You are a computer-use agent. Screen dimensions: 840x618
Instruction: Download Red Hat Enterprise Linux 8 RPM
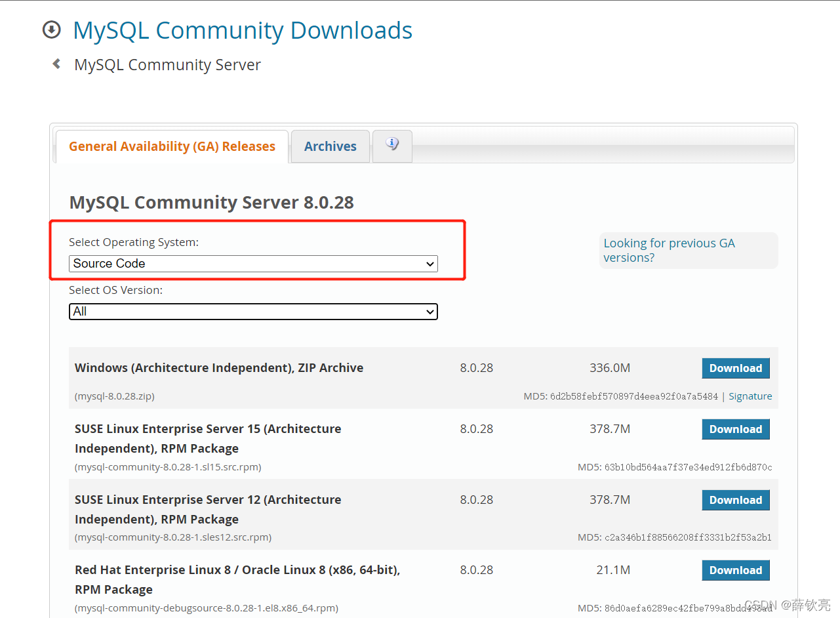click(x=736, y=570)
